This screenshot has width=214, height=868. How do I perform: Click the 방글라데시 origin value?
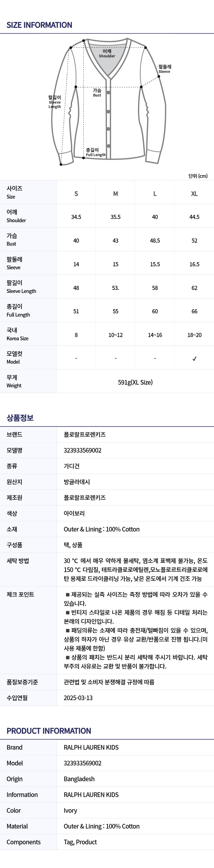coord(77,482)
